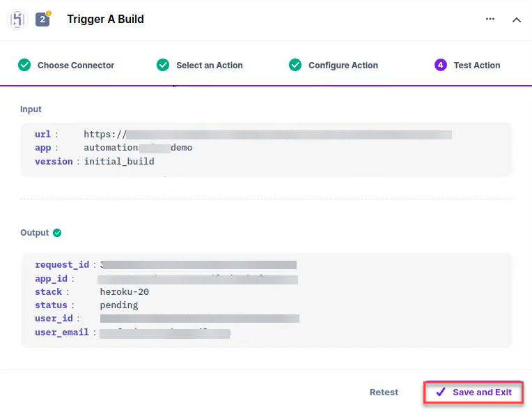The height and width of the screenshot is (412, 532).
Task: Click the status pending value in Output
Action: 119,305
